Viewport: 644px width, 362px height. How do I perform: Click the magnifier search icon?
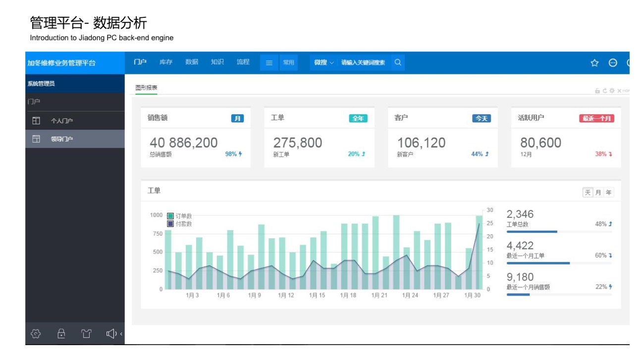click(x=397, y=62)
